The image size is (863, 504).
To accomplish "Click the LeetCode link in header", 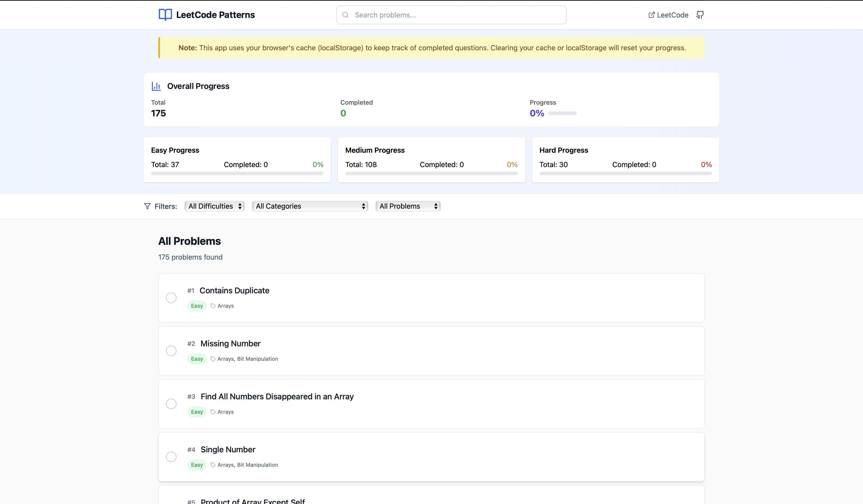I will point(672,15).
